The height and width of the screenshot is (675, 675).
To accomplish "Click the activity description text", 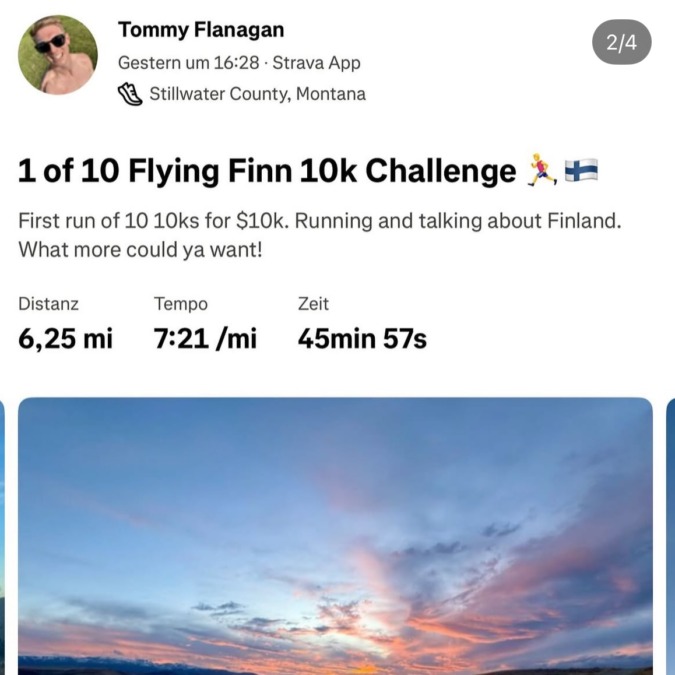I will coord(320,235).
